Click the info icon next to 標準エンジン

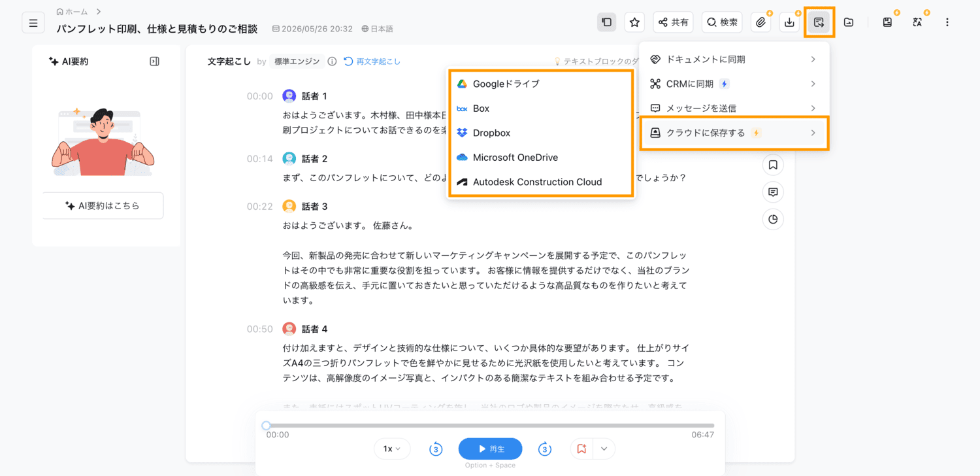(332, 61)
